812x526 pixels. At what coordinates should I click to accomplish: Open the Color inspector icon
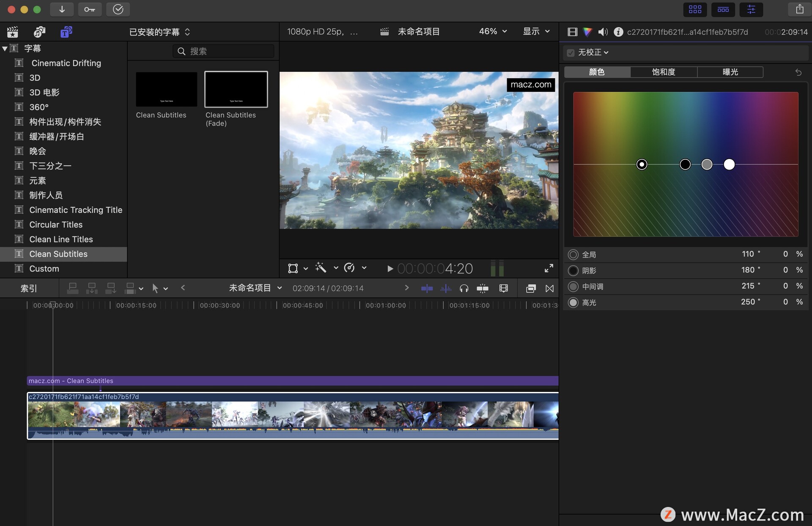pos(588,32)
